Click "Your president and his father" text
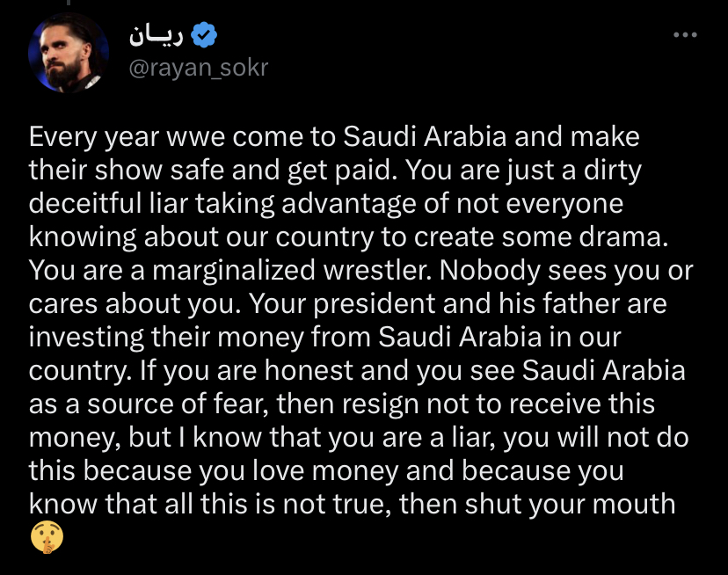This screenshot has width=728, height=575. click(x=434, y=304)
